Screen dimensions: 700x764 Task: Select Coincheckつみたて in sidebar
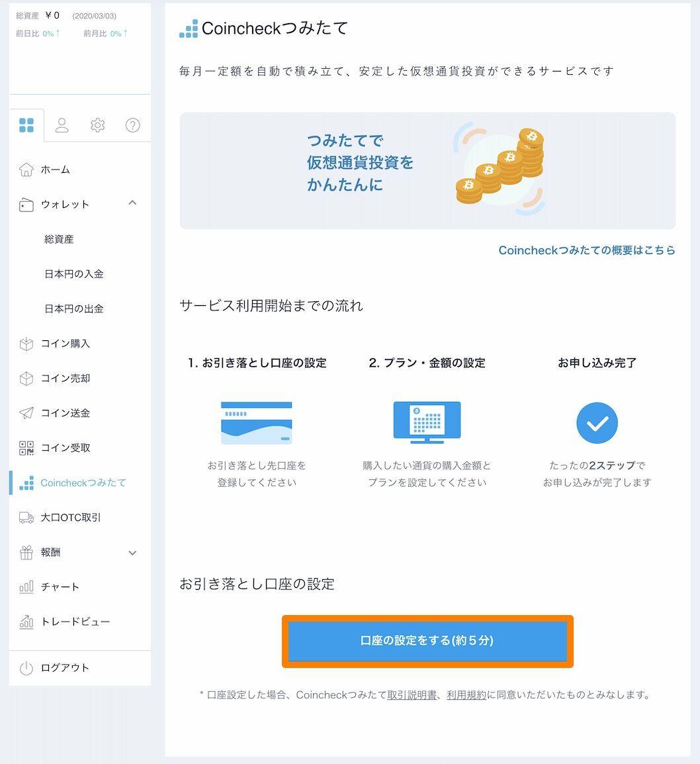coord(83,483)
